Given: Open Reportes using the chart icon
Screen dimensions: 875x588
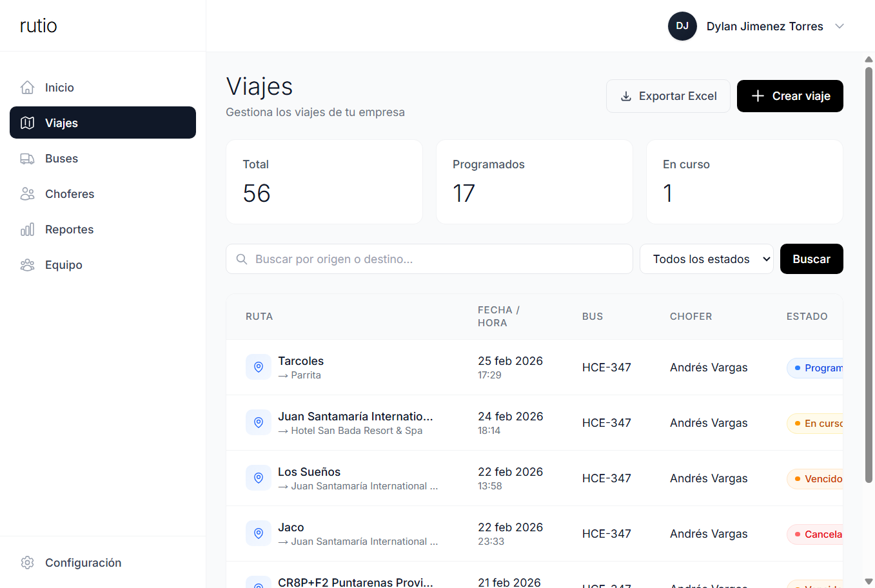Looking at the screenshot, I should click(27, 229).
